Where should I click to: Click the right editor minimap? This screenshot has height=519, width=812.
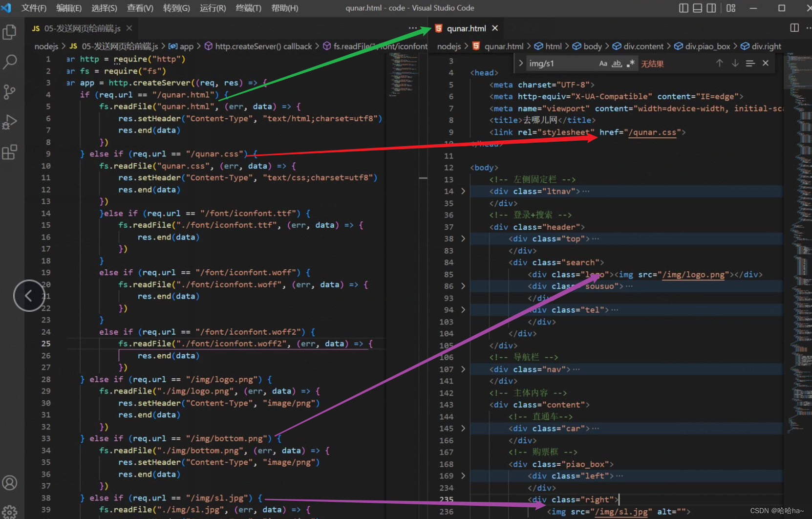point(798,244)
